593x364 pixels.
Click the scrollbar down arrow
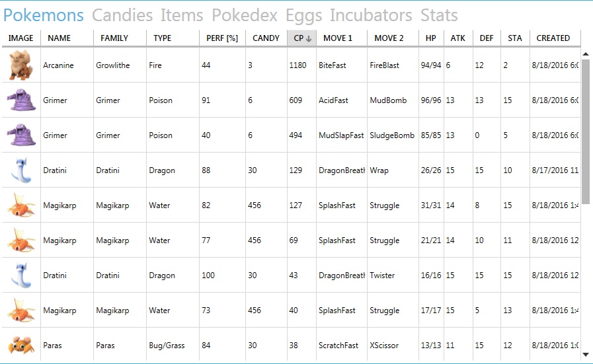[x=586, y=355]
